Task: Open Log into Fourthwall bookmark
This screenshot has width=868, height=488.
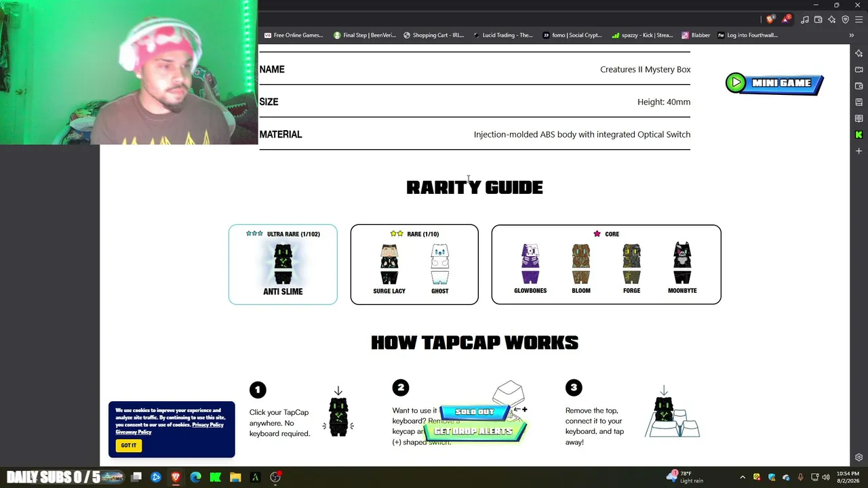Action: tap(748, 35)
